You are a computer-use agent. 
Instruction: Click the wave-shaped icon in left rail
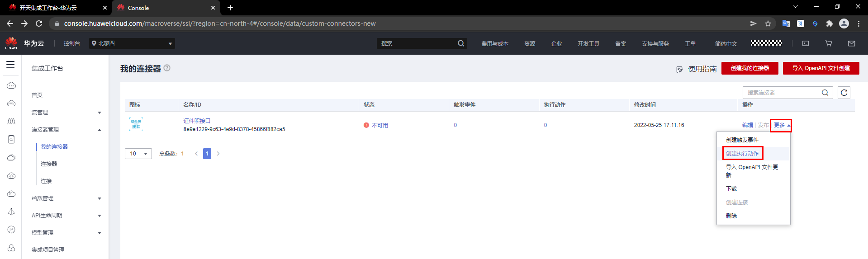[11, 121]
